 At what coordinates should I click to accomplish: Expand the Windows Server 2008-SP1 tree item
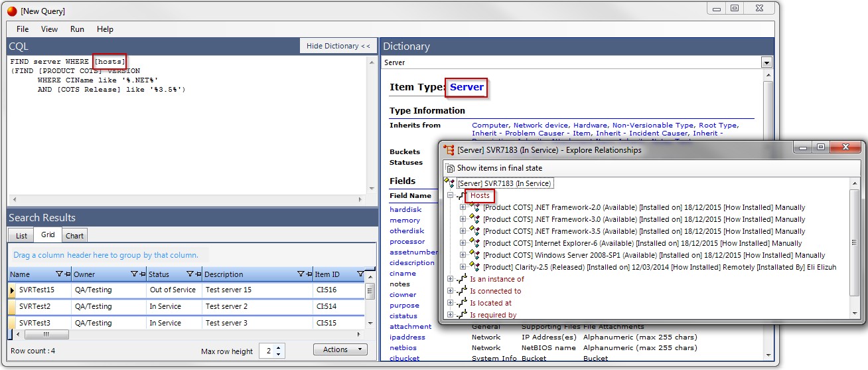[463, 255]
